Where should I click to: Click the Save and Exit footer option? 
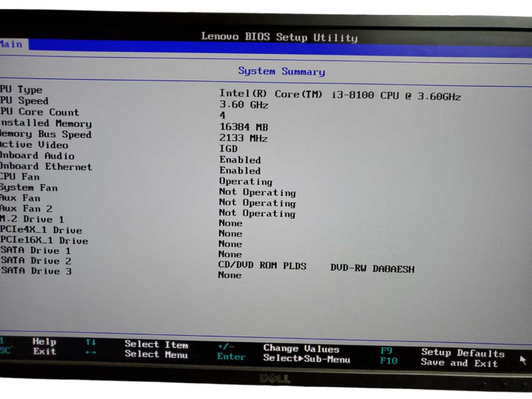coord(460,363)
